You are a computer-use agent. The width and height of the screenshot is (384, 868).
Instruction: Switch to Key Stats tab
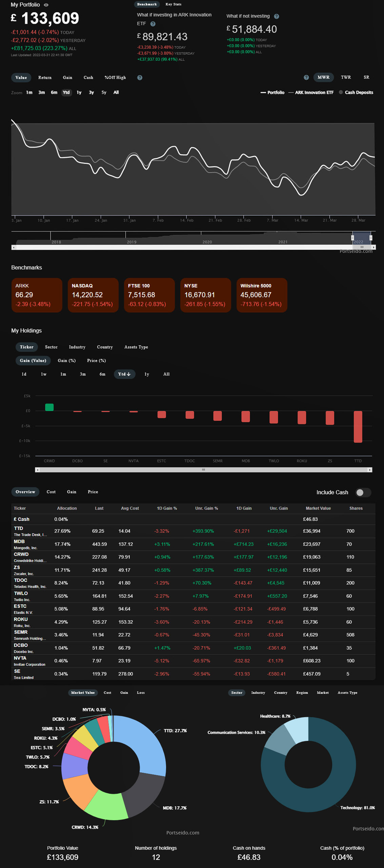174,4
